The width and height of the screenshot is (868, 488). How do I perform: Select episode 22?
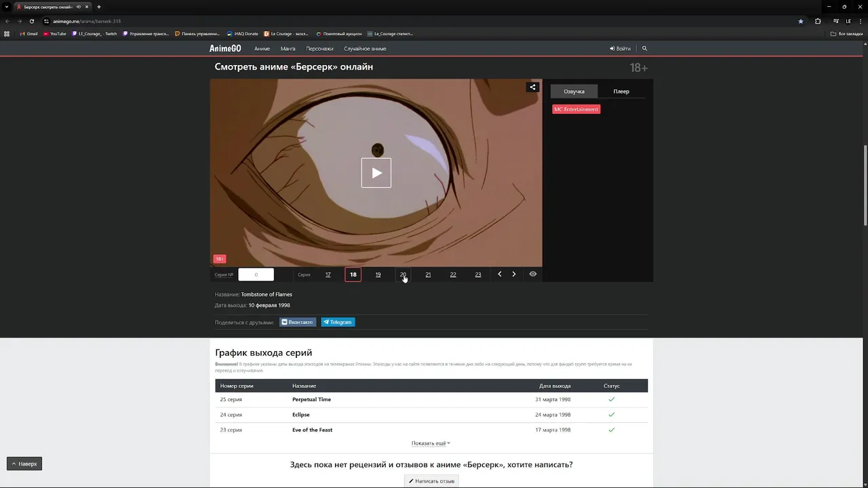[453, 274]
